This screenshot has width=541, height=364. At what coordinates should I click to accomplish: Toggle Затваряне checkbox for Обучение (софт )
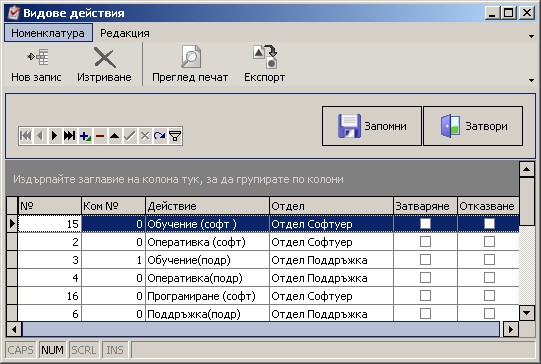(425, 224)
